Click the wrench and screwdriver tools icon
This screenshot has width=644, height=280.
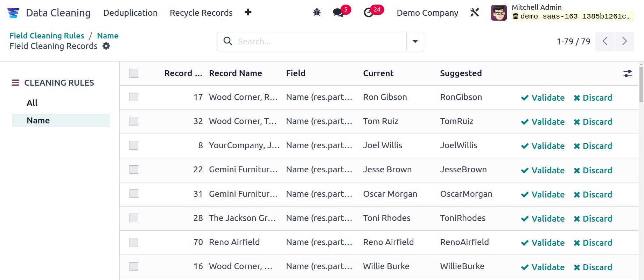coord(475,13)
